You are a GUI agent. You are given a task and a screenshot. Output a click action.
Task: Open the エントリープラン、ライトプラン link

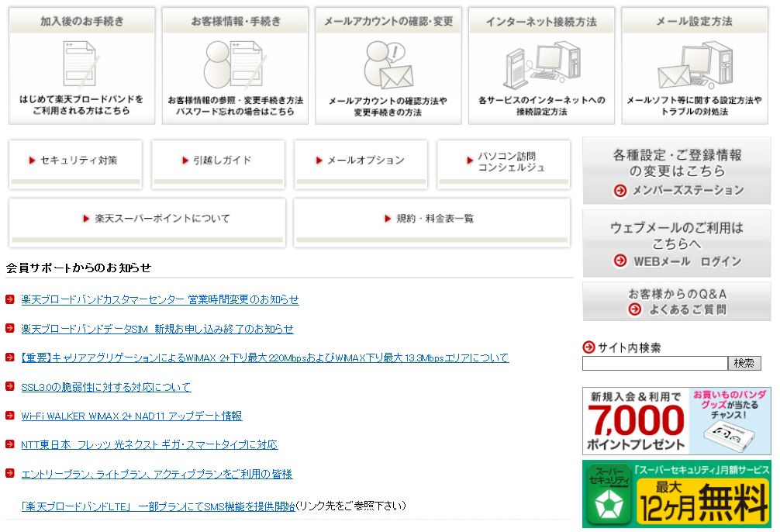(x=157, y=474)
